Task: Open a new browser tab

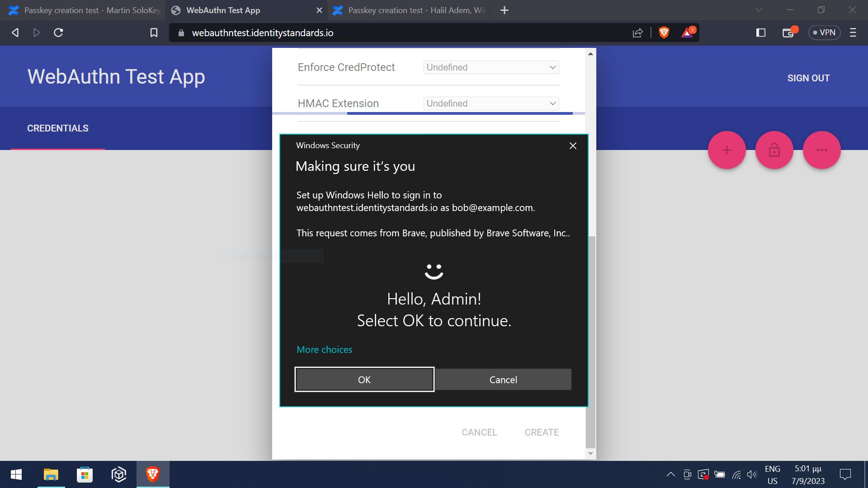Action: click(x=505, y=10)
